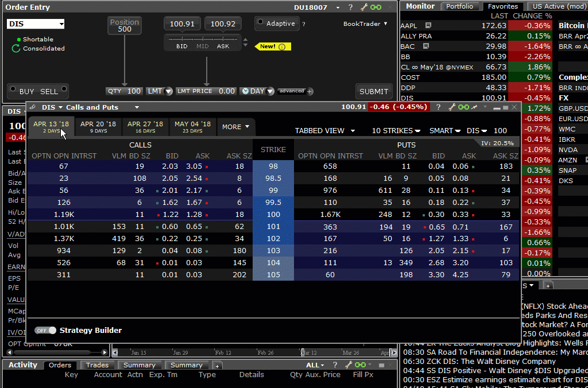The image size is (588, 388).
Task: Click quote panel scrollbar right arrow
Action: point(105,352)
